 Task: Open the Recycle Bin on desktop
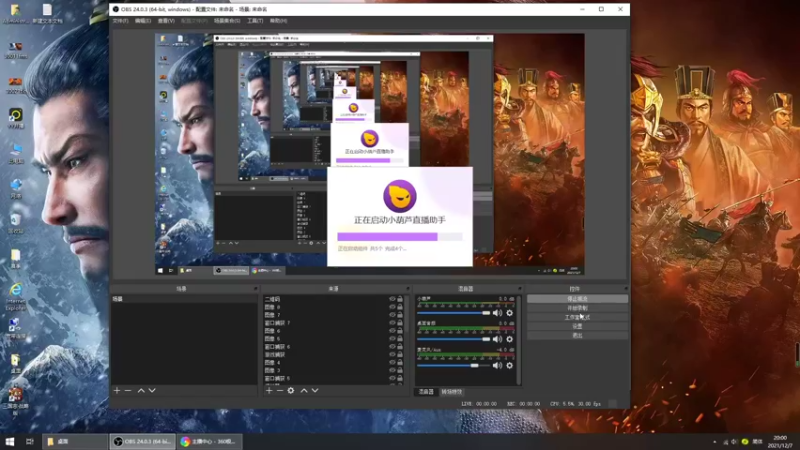(16, 223)
